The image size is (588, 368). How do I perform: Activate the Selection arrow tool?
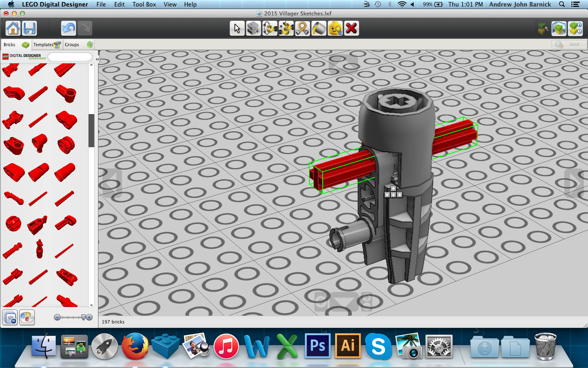(x=237, y=28)
